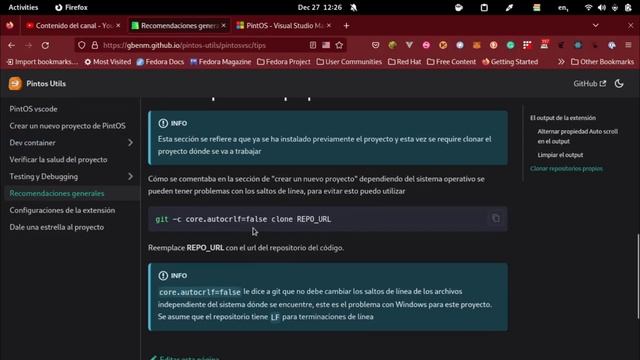Toggle the dark mode moon icon
Image resolution: width=640 pixels, height=360 pixels.
click(x=619, y=84)
